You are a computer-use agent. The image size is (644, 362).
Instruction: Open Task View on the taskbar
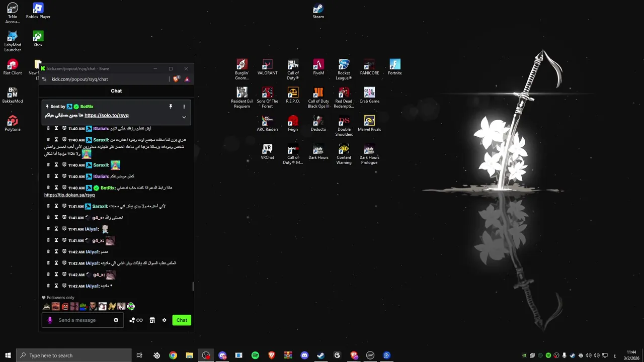coord(139,355)
